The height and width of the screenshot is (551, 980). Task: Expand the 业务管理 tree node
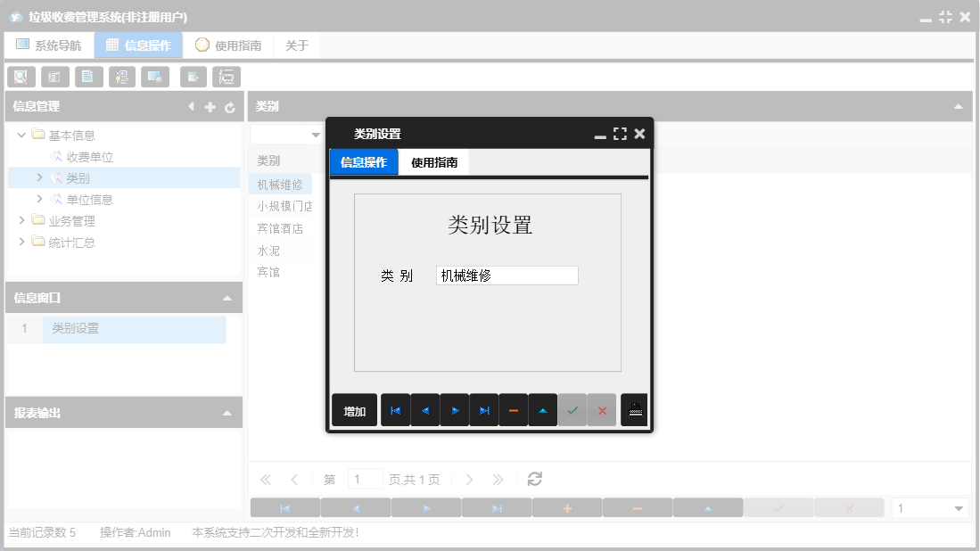pos(21,220)
